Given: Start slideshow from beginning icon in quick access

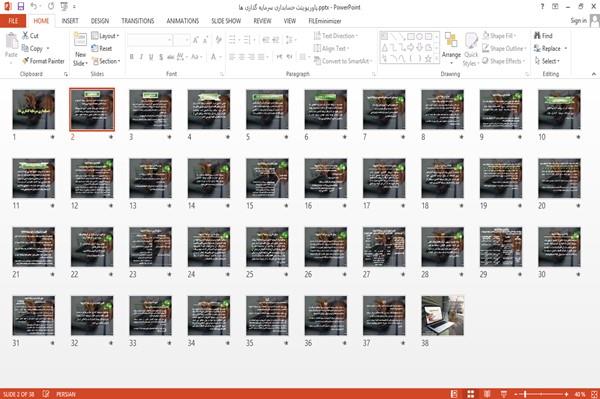Looking at the screenshot, I should coord(64,7).
